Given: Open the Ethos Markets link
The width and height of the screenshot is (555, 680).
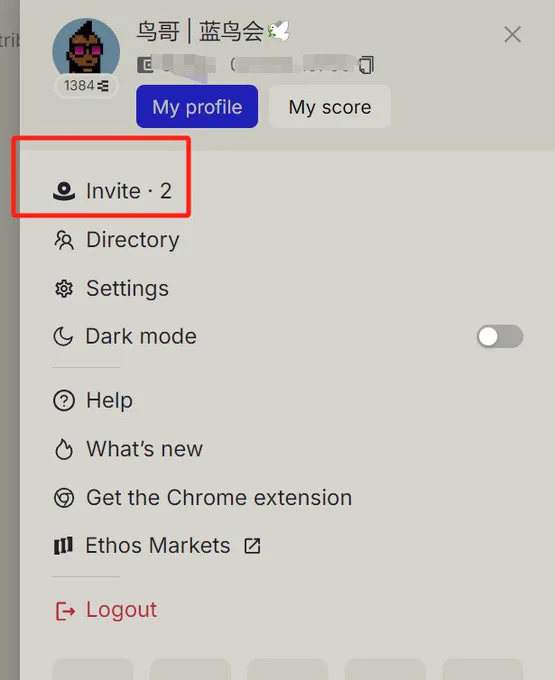Looking at the screenshot, I should pyautogui.click(x=157, y=546).
